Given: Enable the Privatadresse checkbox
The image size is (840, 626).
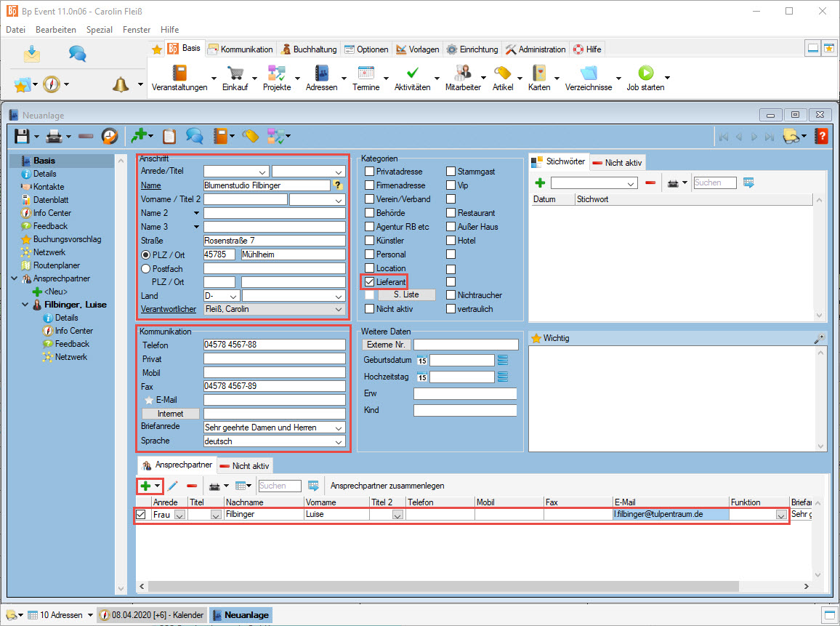Looking at the screenshot, I should click(x=370, y=172).
